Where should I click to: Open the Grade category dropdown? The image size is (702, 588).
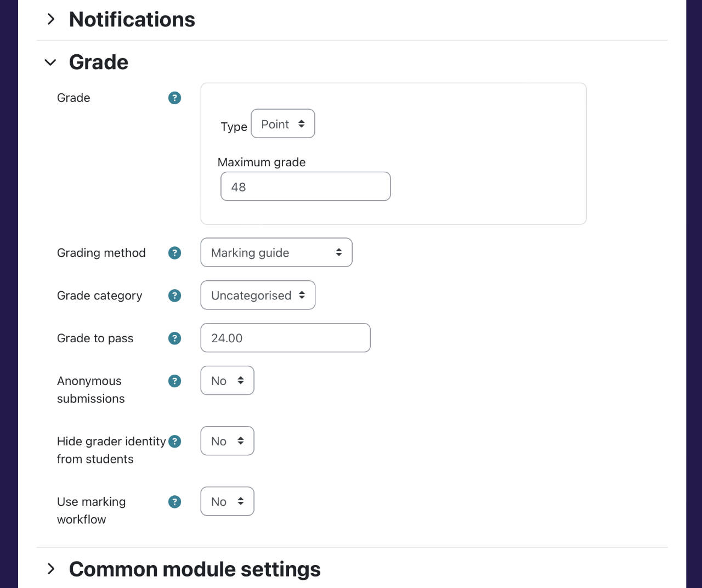(257, 295)
